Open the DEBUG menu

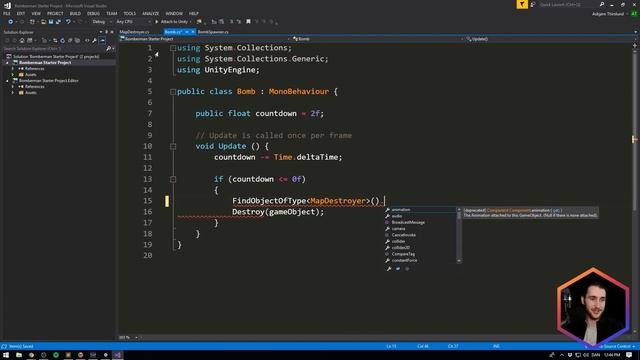pos(93,13)
